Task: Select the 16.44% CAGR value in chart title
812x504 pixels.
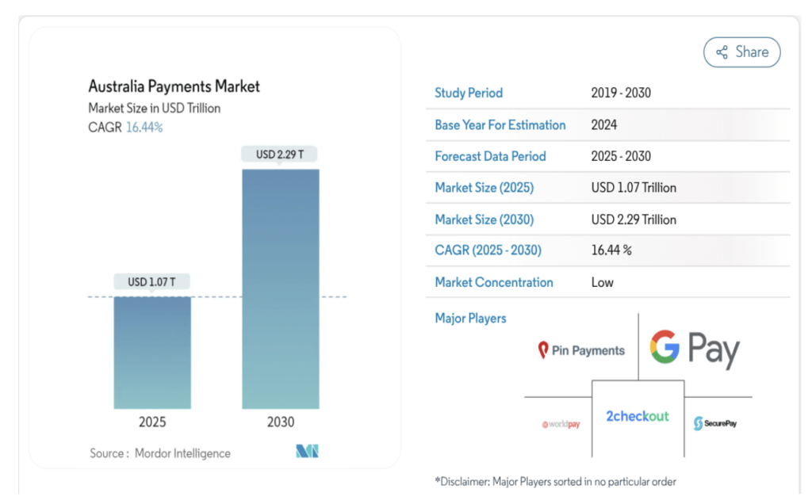Action: 144,127
